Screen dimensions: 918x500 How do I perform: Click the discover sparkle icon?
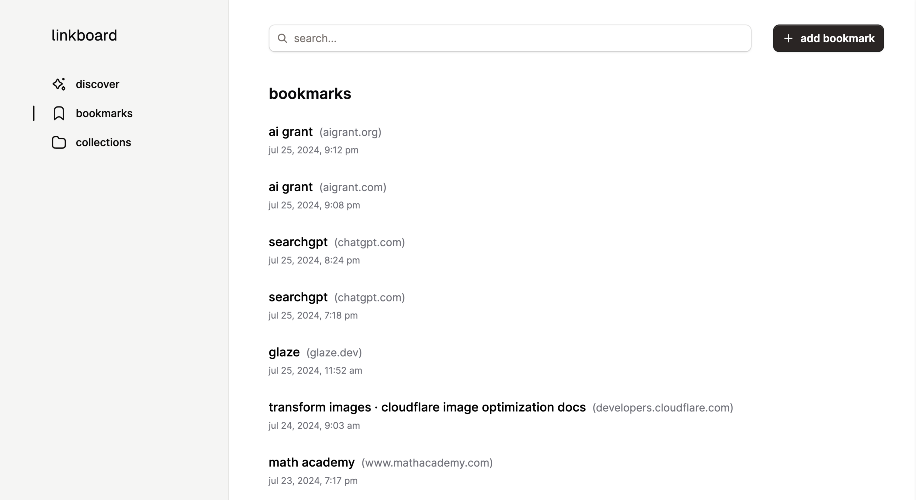pos(59,84)
